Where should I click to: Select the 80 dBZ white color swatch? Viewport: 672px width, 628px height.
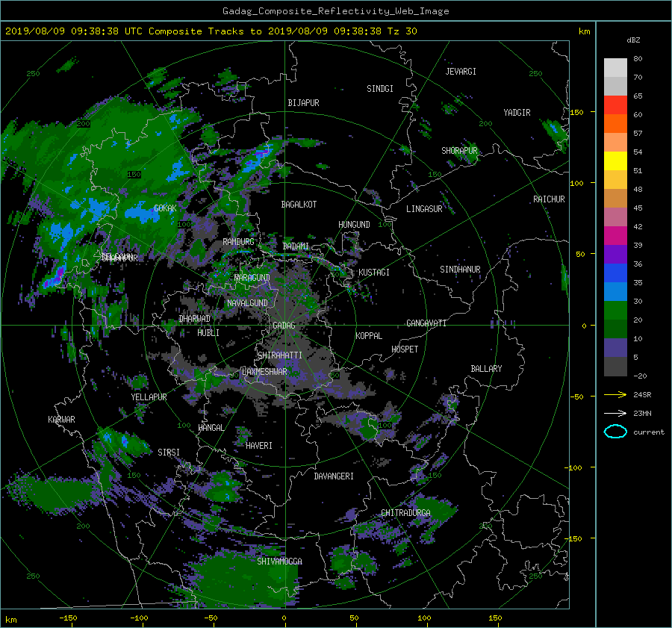click(615, 67)
